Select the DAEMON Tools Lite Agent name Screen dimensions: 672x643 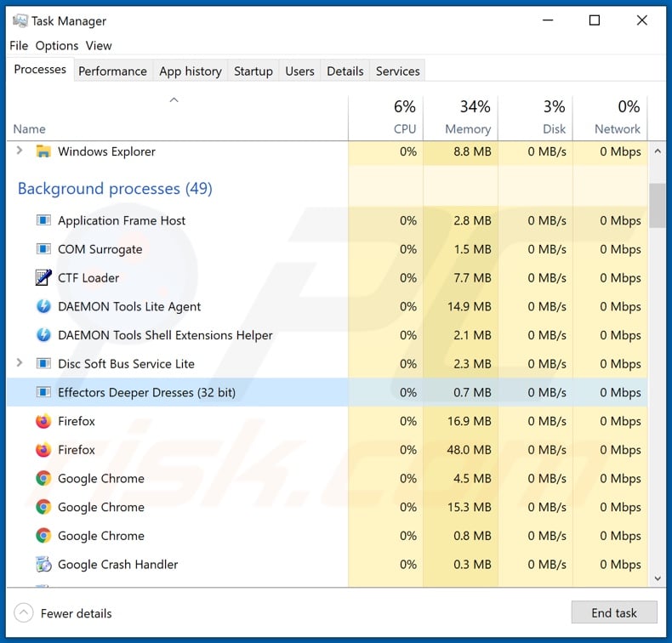129,307
